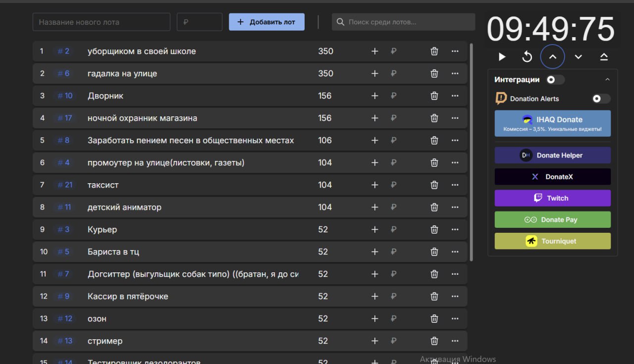Enable the Donation Alerts switch
The height and width of the screenshot is (364, 634).
coord(601,99)
